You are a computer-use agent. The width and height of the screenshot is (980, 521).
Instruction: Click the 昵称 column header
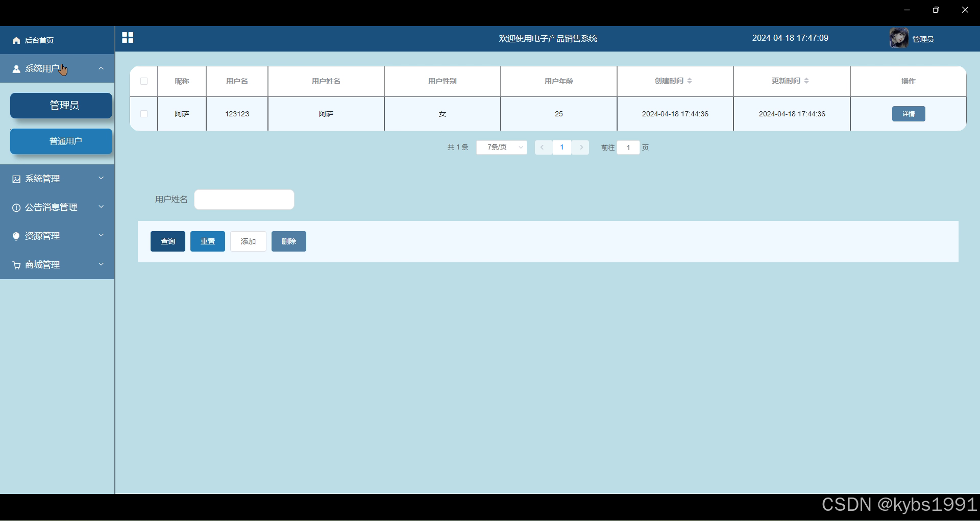tap(182, 81)
